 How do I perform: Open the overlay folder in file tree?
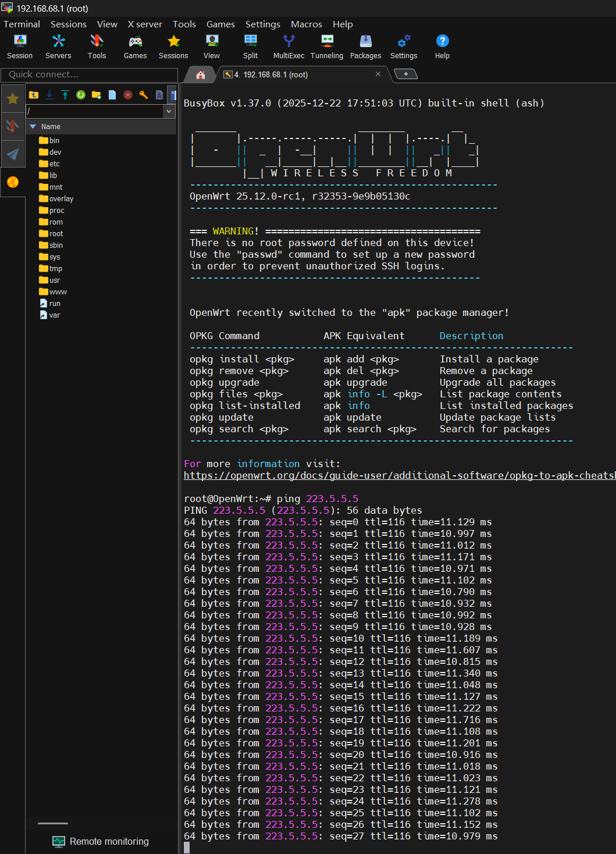click(61, 199)
